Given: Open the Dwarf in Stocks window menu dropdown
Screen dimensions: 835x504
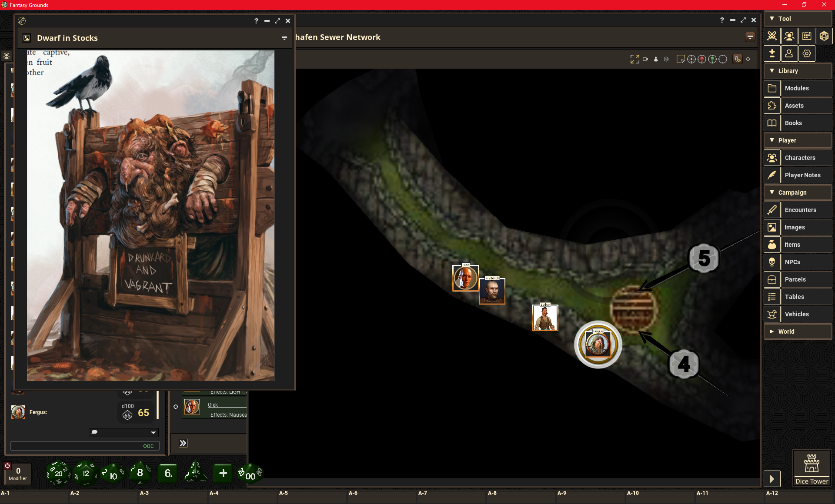Looking at the screenshot, I should click(x=284, y=38).
